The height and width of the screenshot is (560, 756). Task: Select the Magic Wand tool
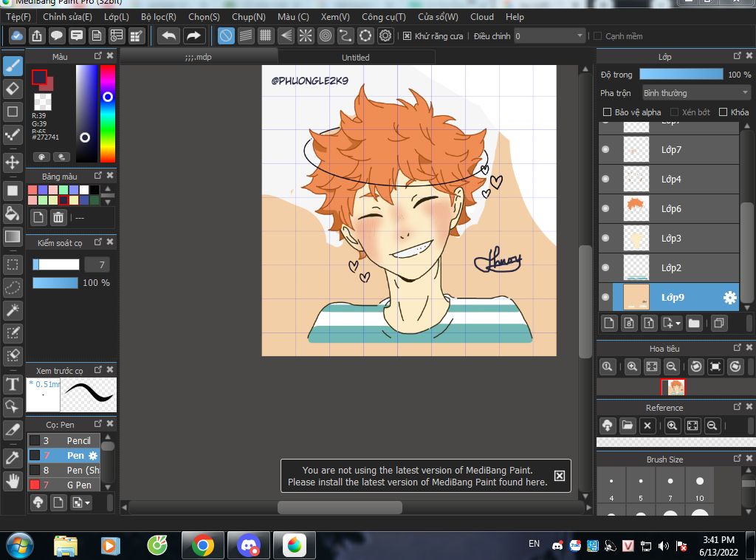pyautogui.click(x=13, y=310)
